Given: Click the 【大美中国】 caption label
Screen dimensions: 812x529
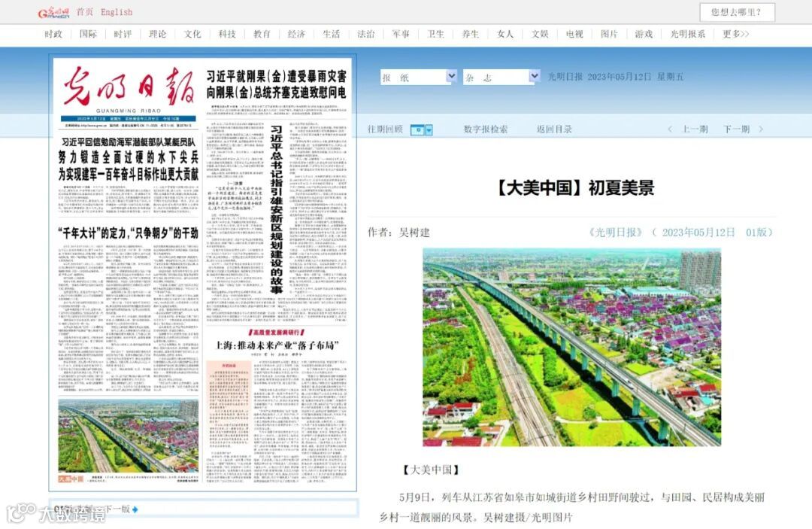Looking at the screenshot, I should (431, 470).
